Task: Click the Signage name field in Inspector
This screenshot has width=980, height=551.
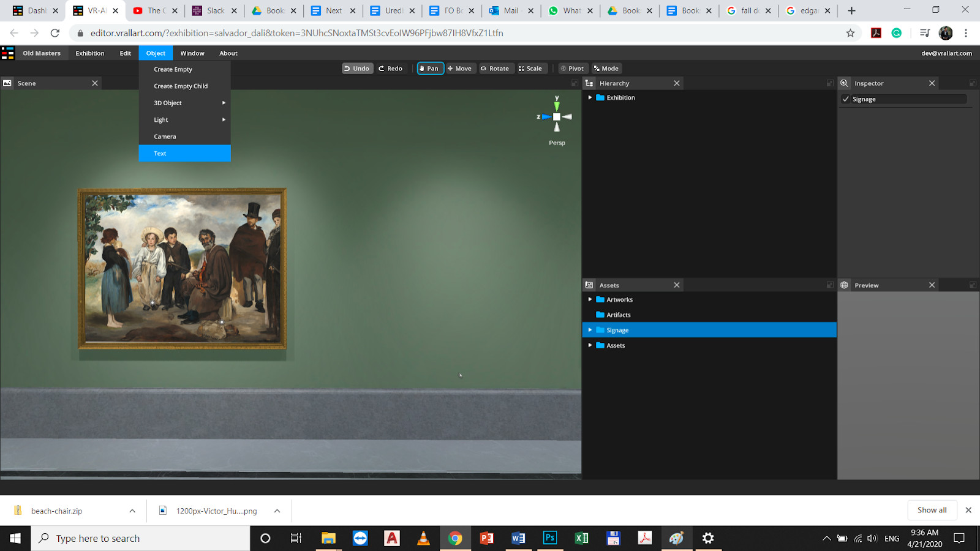Action: pos(909,99)
